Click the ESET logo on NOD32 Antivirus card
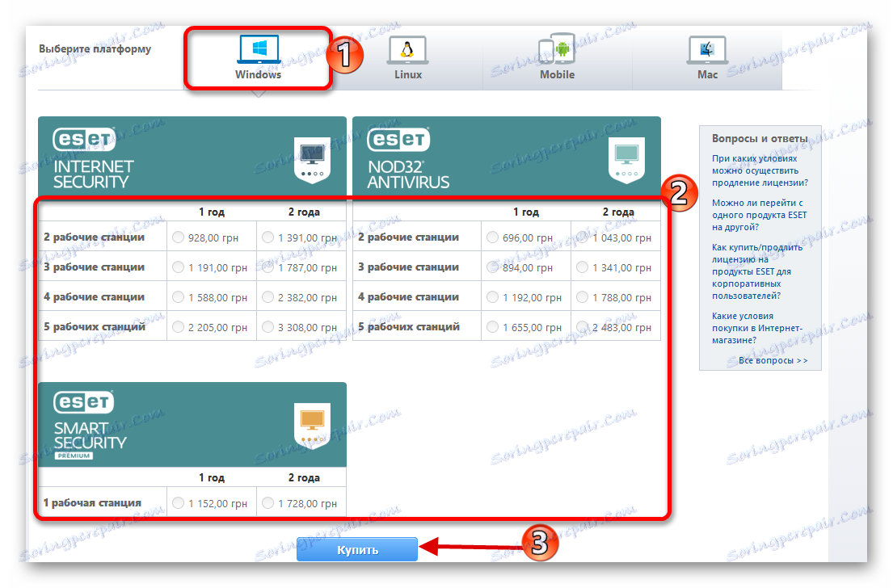Screen dimensions: 893x588 point(398,140)
